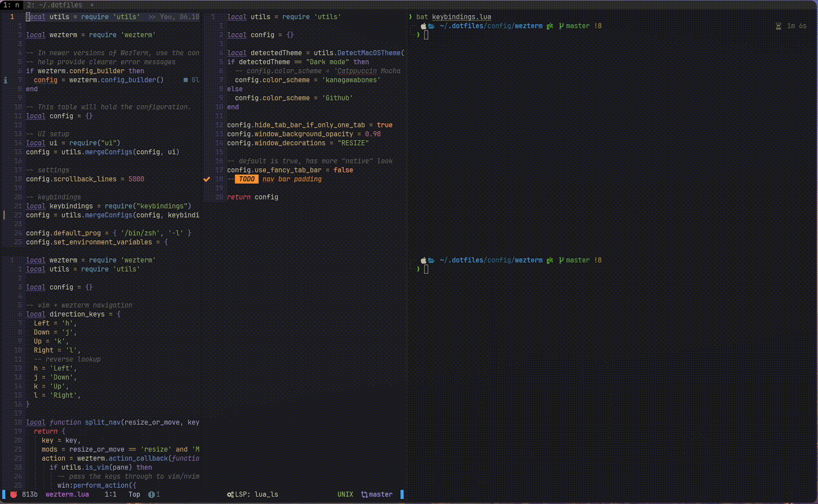Click the orange TODO badge in the ui config
Image resolution: width=818 pixels, height=504 pixels.
pyautogui.click(x=247, y=179)
